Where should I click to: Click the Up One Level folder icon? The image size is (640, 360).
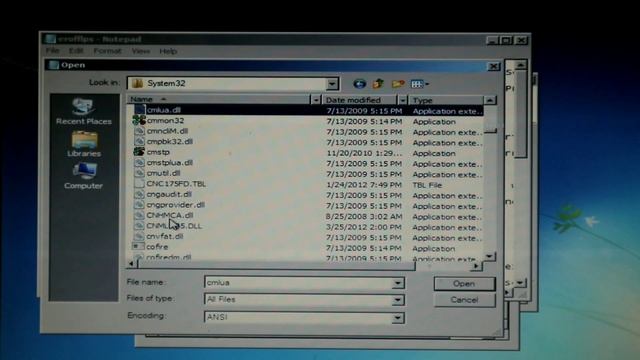click(378, 84)
